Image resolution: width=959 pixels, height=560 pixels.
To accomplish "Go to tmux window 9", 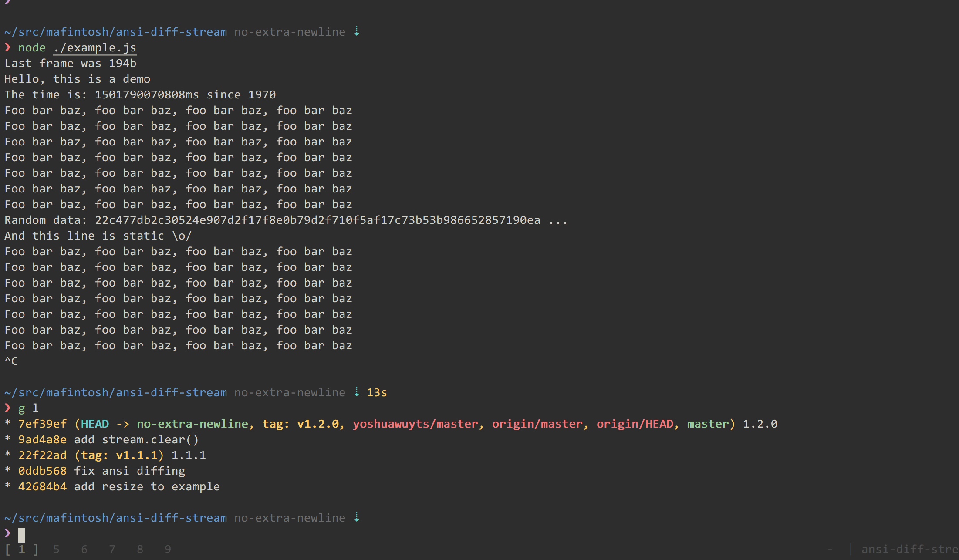I will 168,549.
